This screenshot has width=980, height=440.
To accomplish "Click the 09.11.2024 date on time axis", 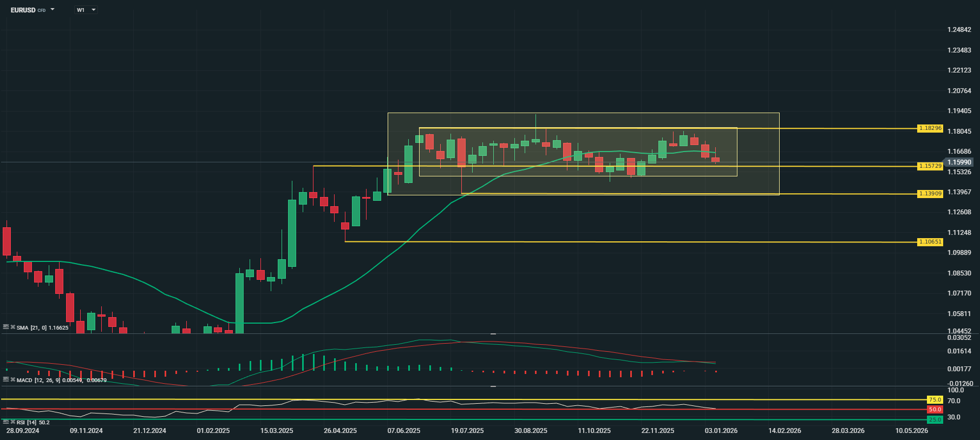I will 86,431.
